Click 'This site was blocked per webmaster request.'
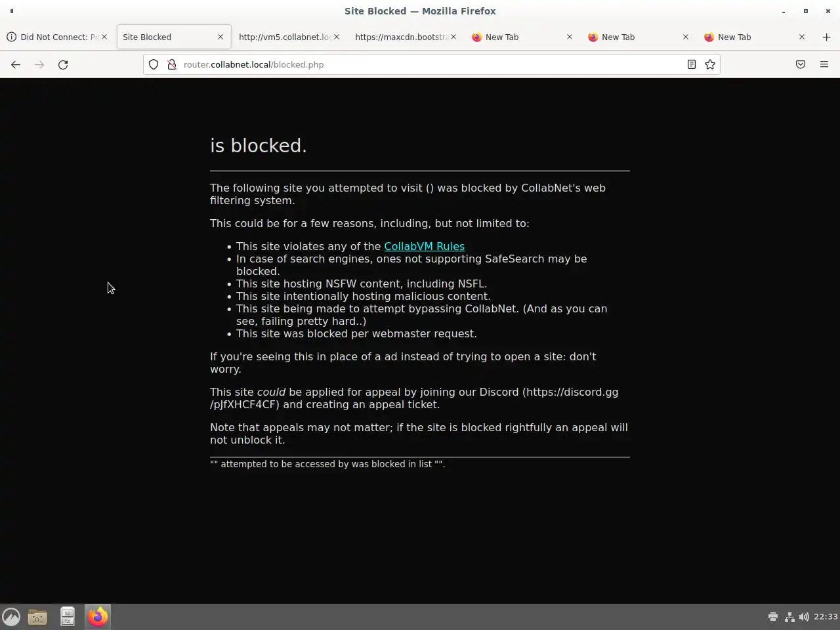 [356, 333]
